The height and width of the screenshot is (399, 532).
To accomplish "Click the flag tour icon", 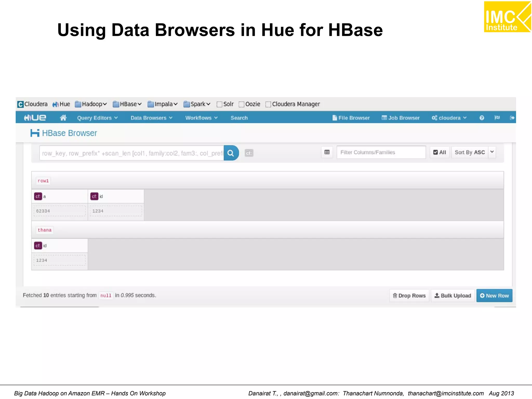I will (x=497, y=118).
